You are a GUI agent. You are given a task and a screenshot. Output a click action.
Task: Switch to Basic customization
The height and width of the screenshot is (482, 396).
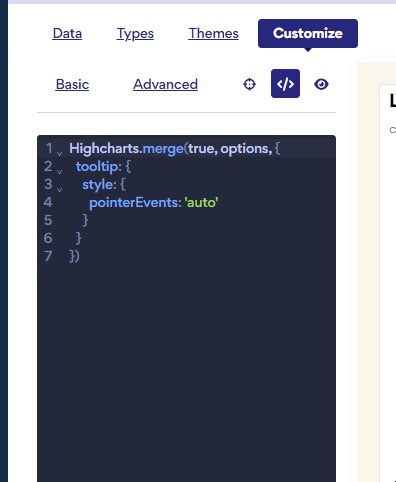point(72,84)
